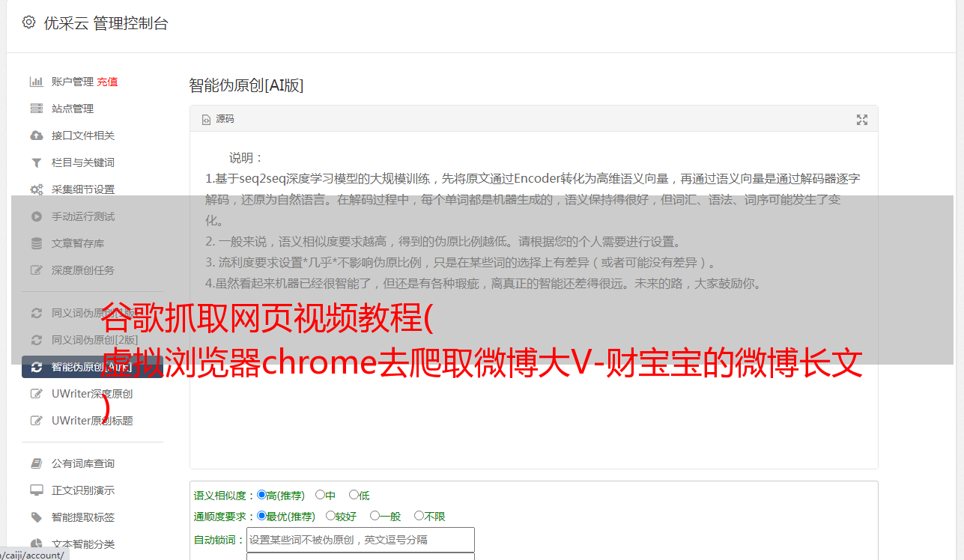Click the cloud upload icon for 接口文件相关

[36, 136]
